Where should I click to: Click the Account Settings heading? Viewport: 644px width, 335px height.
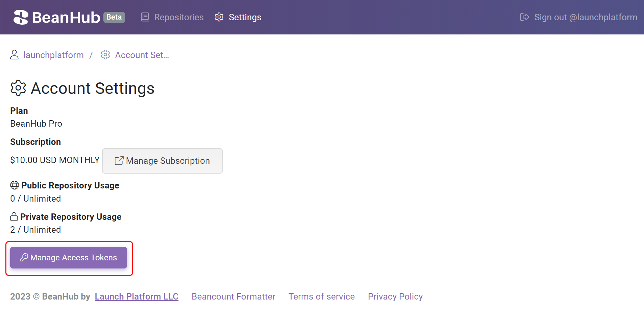93,88
